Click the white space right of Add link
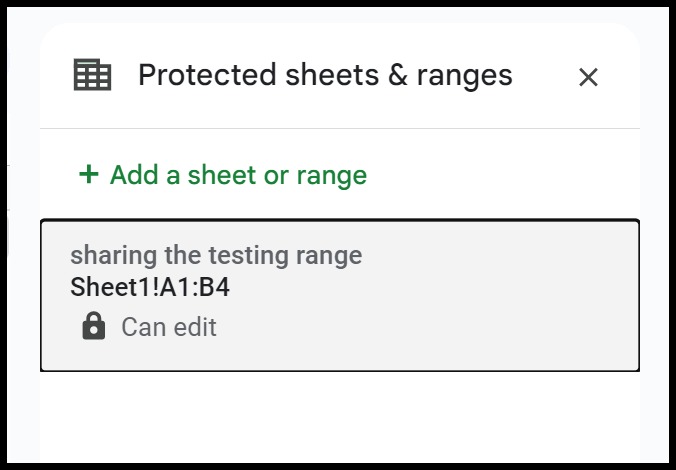 click(500, 175)
